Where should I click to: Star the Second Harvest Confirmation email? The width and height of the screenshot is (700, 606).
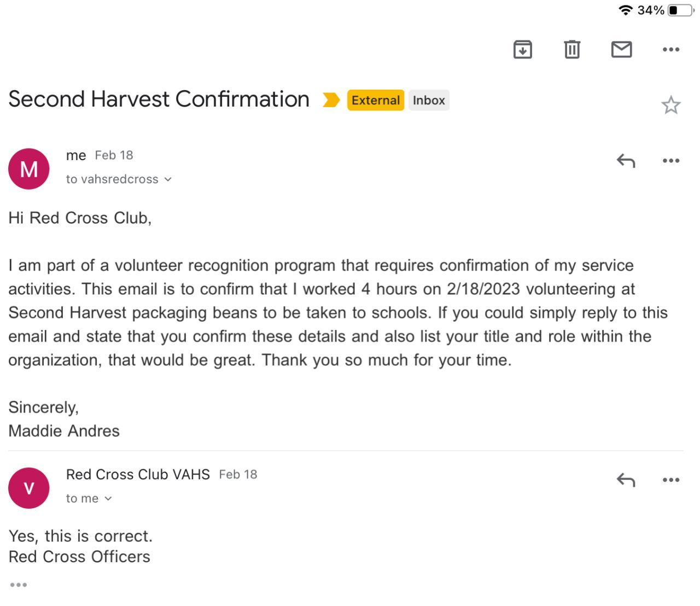tap(670, 105)
